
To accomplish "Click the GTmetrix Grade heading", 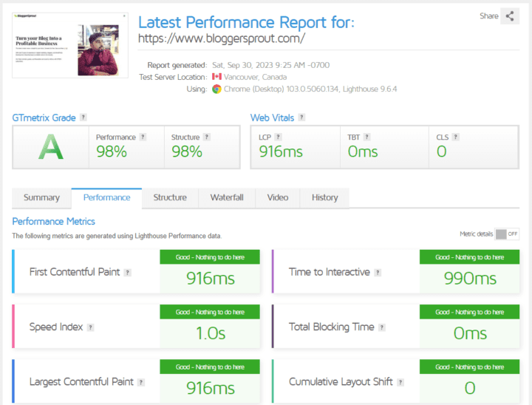I will pyautogui.click(x=44, y=118).
